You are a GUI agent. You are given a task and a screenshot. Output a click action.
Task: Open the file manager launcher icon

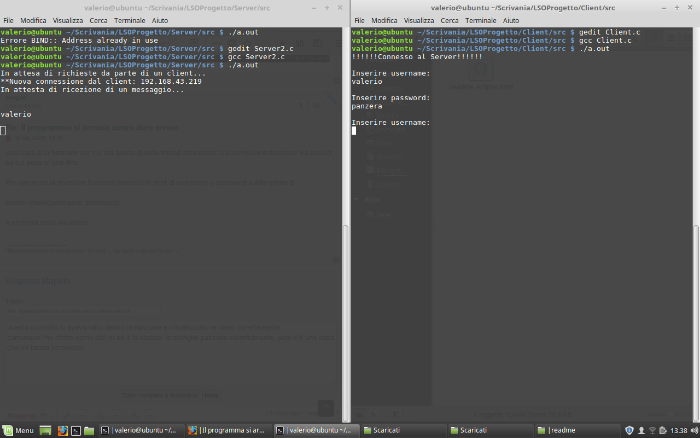tap(89, 430)
